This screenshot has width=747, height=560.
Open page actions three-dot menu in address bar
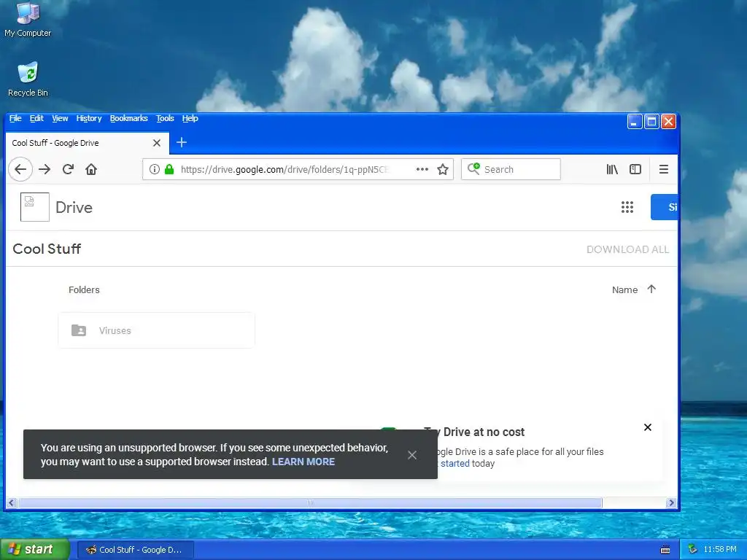click(x=422, y=169)
